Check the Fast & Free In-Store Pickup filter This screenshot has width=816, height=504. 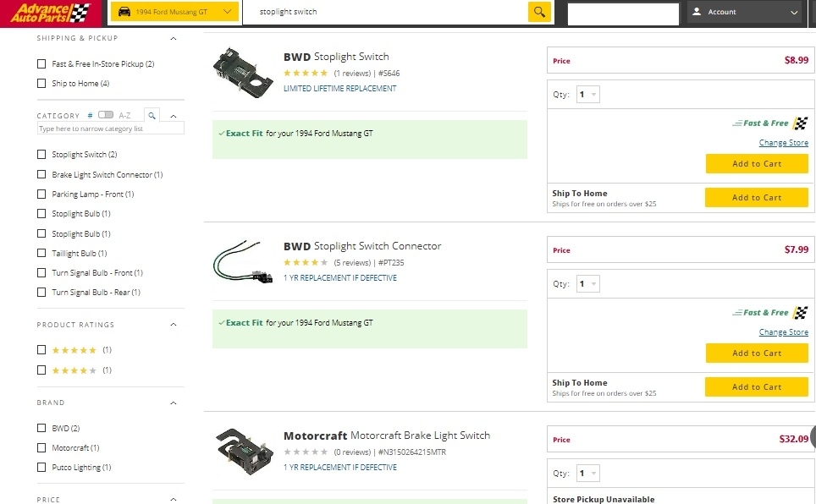click(41, 64)
